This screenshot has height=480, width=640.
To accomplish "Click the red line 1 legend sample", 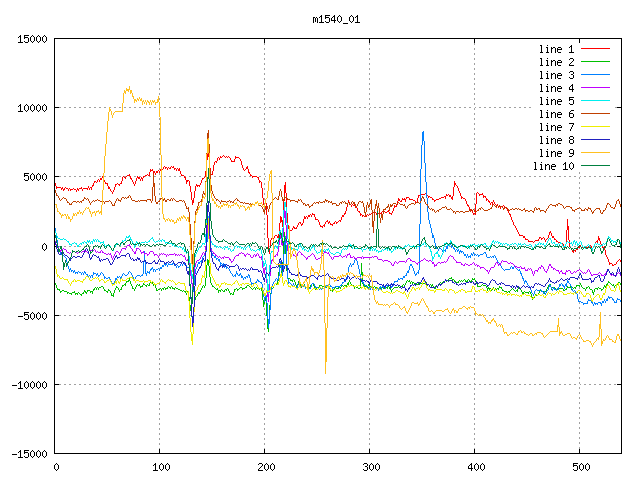I will tap(595, 49).
